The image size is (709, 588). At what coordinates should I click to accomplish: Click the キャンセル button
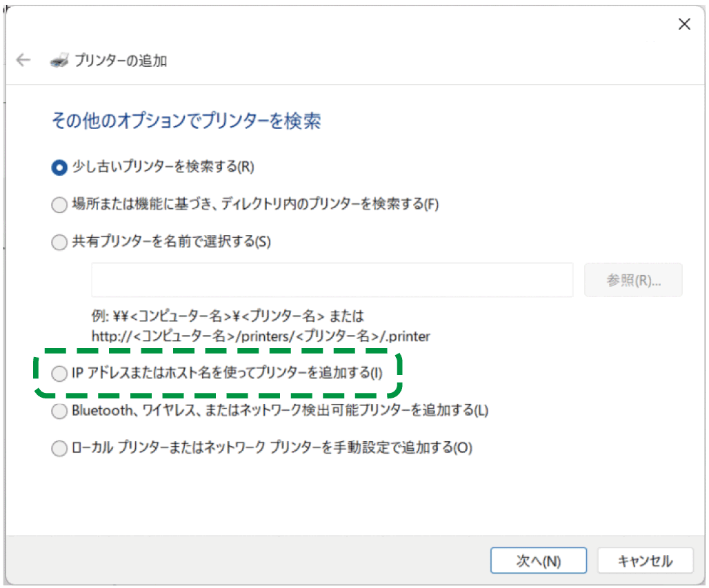point(645,560)
